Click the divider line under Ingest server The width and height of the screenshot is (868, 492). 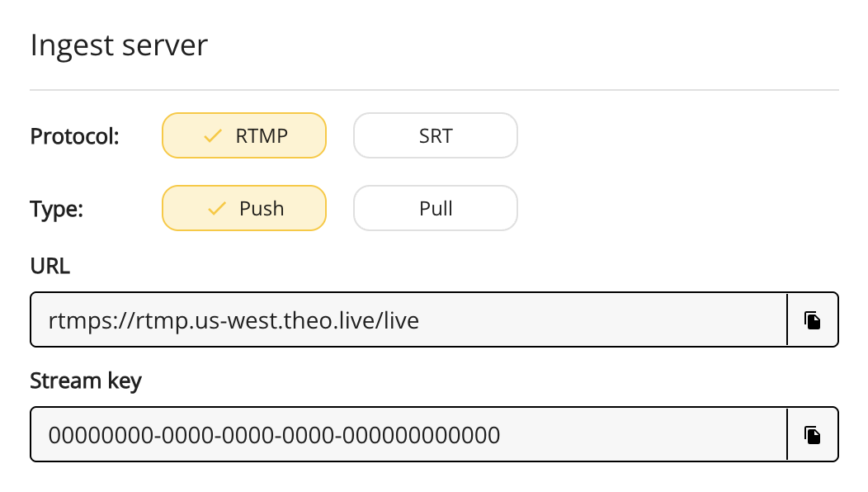tap(434, 89)
